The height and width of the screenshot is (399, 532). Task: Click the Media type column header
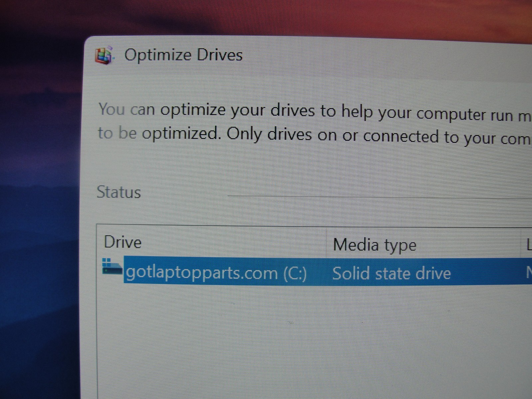(x=374, y=245)
